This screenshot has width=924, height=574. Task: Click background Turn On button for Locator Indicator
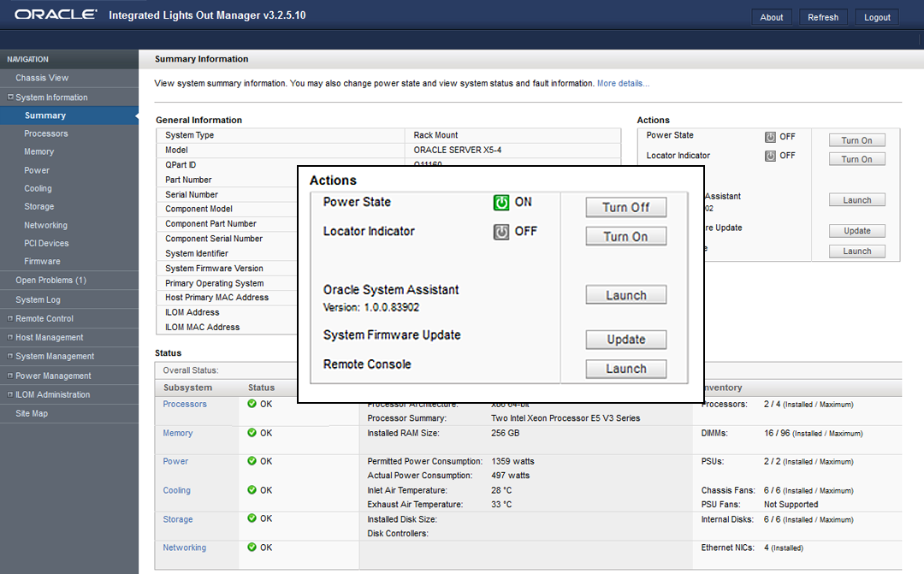[x=856, y=159]
